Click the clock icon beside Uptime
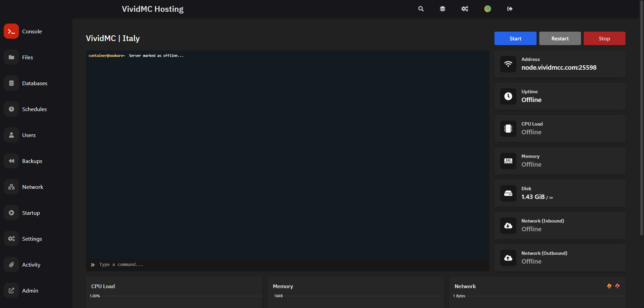The image size is (644, 308). tap(508, 96)
